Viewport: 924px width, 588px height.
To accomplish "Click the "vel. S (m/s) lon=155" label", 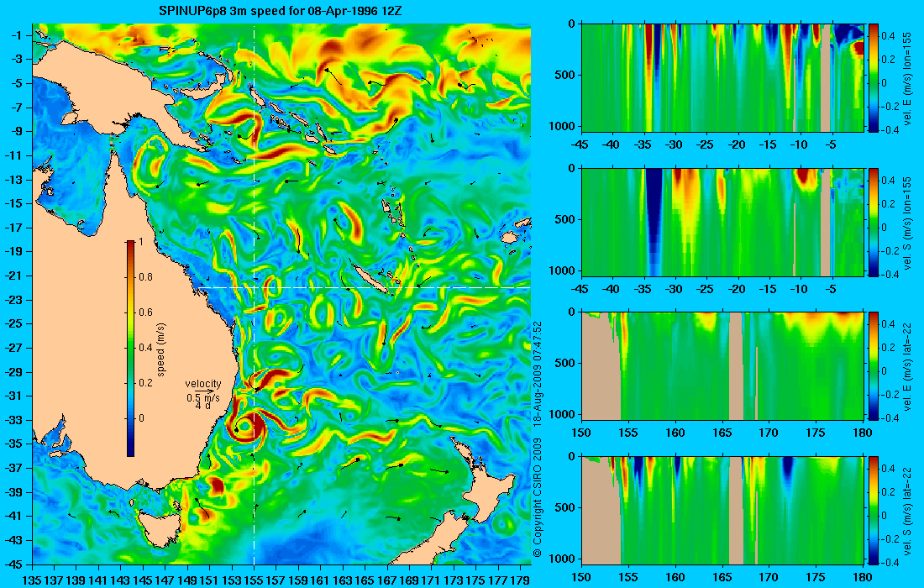I will point(907,222).
